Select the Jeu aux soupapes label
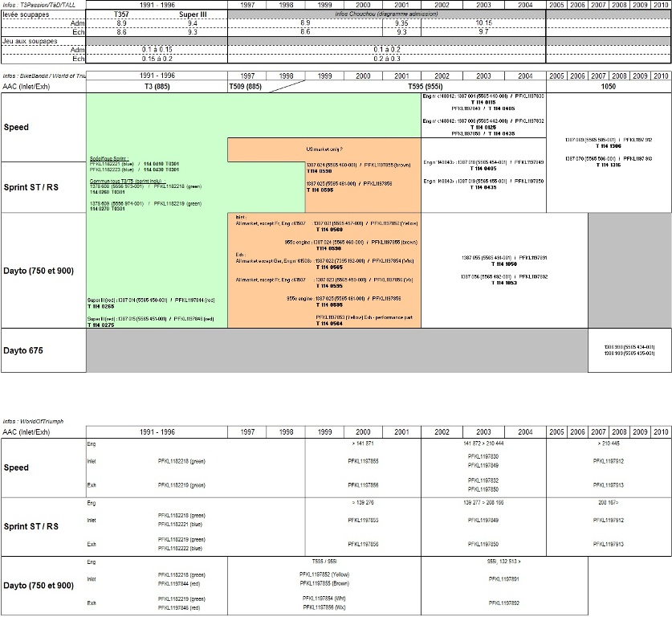 point(29,40)
